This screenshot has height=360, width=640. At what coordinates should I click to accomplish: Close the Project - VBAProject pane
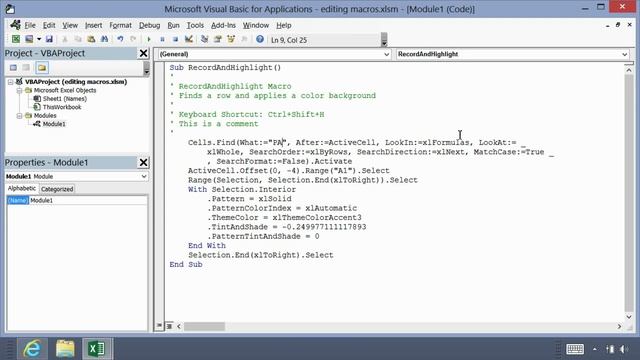[x=143, y=53]
